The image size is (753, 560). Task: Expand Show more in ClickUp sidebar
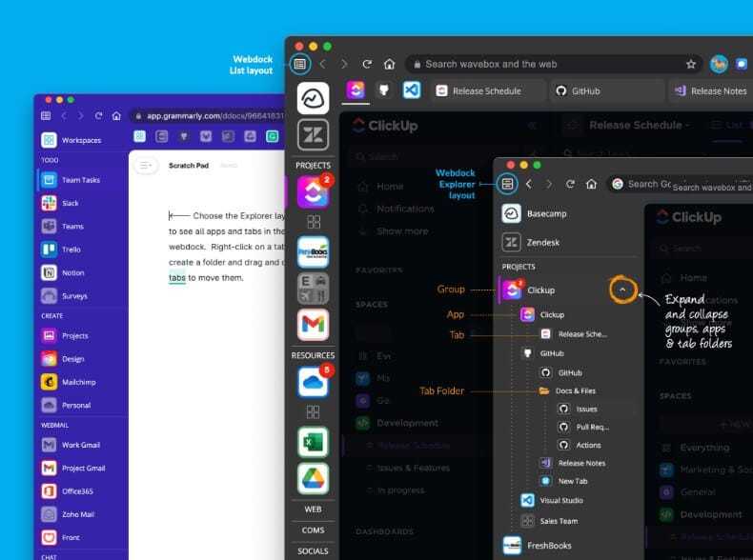pyautogui.click(x=401, y=230)
